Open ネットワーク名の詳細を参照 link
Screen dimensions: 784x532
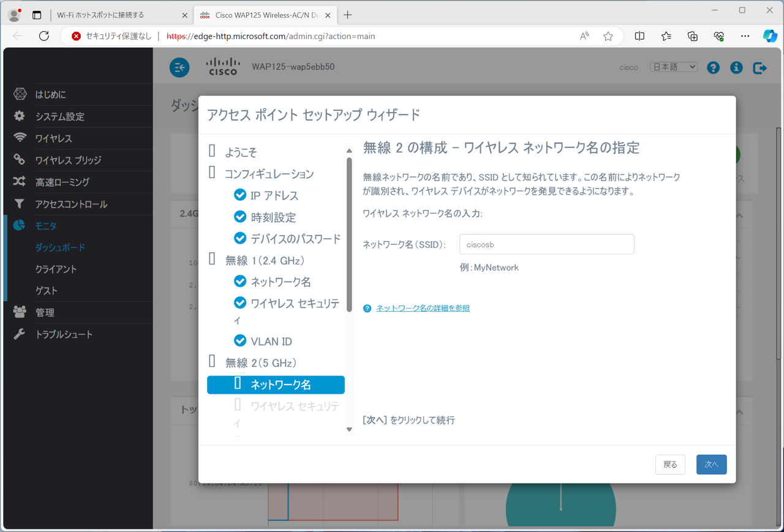[x=423, y=309]
